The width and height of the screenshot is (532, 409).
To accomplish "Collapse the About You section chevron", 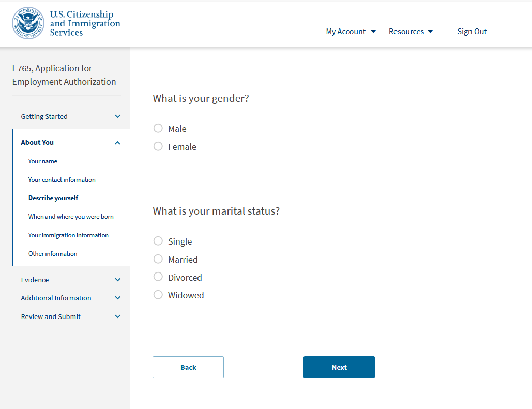I will [x=117, y=143].
